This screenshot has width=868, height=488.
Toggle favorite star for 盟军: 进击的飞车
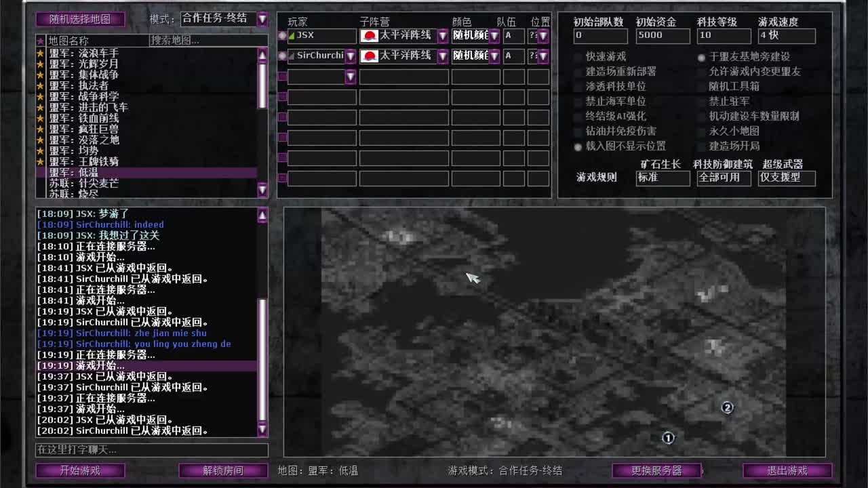tap(41, 107)
